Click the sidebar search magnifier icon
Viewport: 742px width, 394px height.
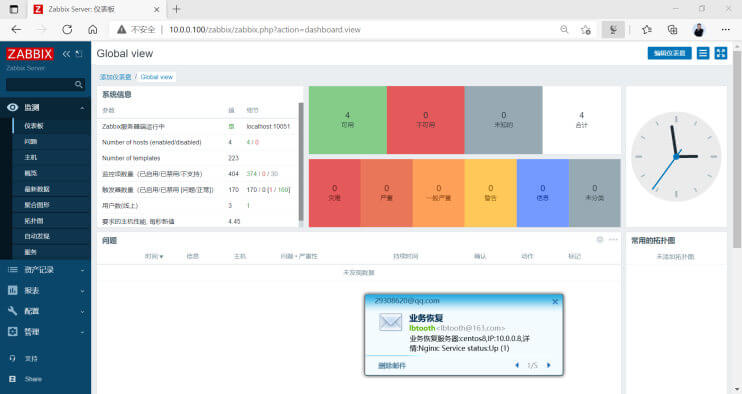pos(79,85)
